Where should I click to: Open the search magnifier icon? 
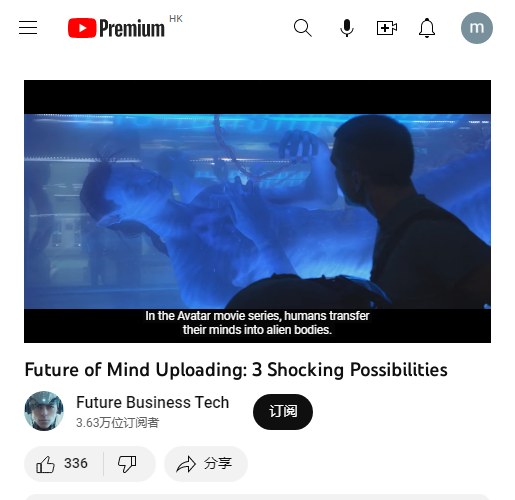(303, 28)
